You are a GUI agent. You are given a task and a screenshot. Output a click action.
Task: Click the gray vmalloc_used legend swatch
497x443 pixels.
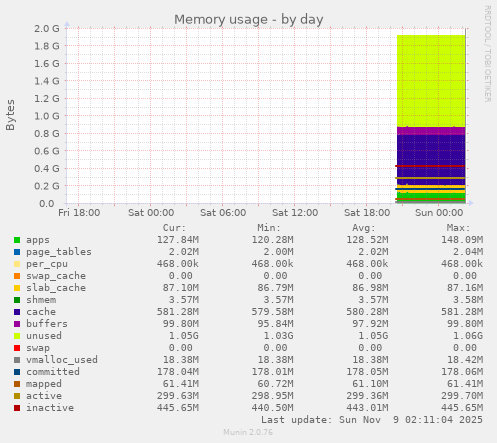pos(17,360)
